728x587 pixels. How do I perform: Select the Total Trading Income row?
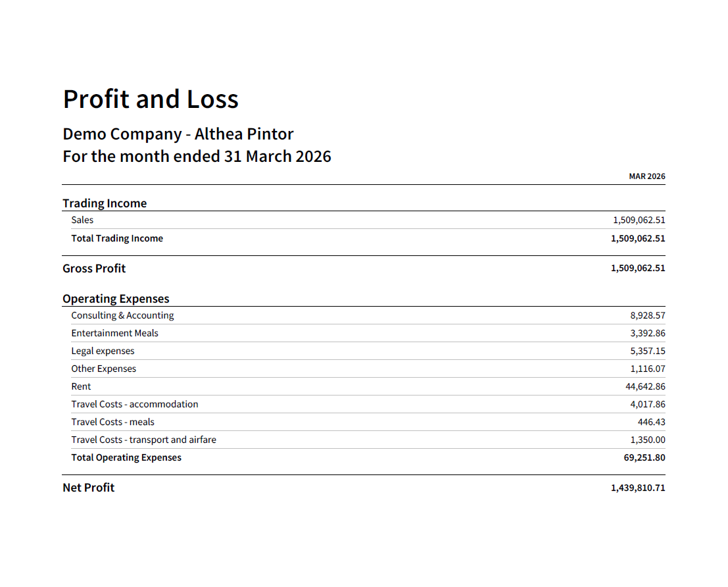364,238
